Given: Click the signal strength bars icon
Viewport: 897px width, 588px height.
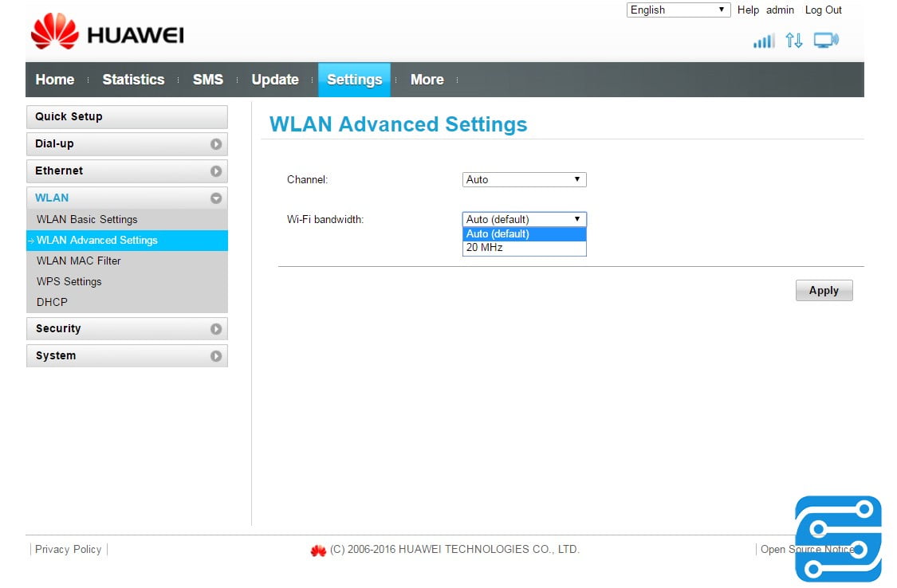Looking at the screenshot, I should click(763, 41).
